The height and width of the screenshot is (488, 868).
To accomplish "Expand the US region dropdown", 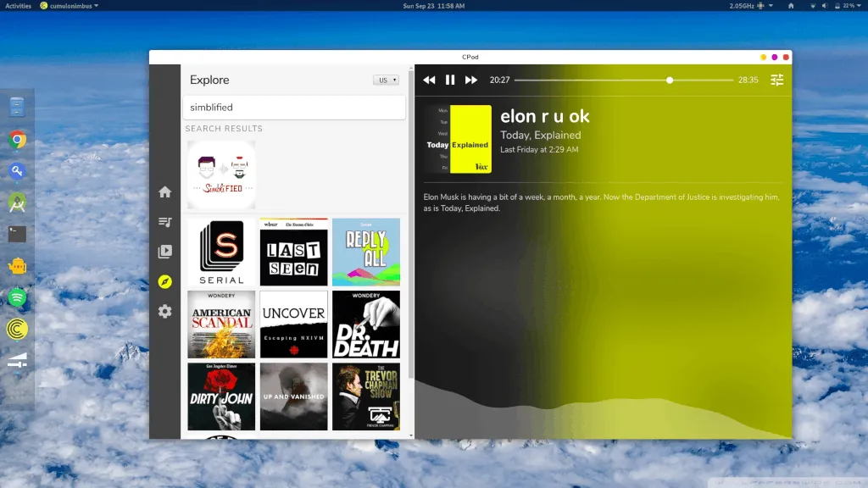I will click(386, 80).
